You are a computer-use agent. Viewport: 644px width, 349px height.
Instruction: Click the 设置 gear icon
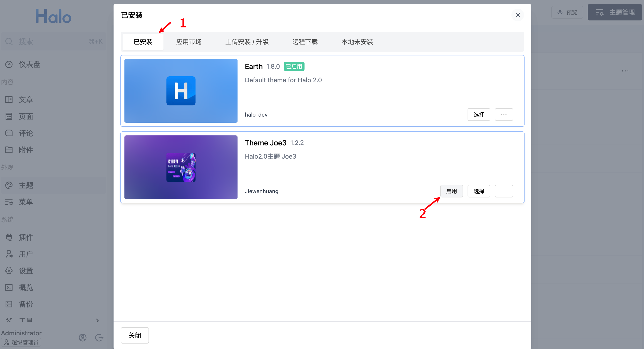[9, 271]
